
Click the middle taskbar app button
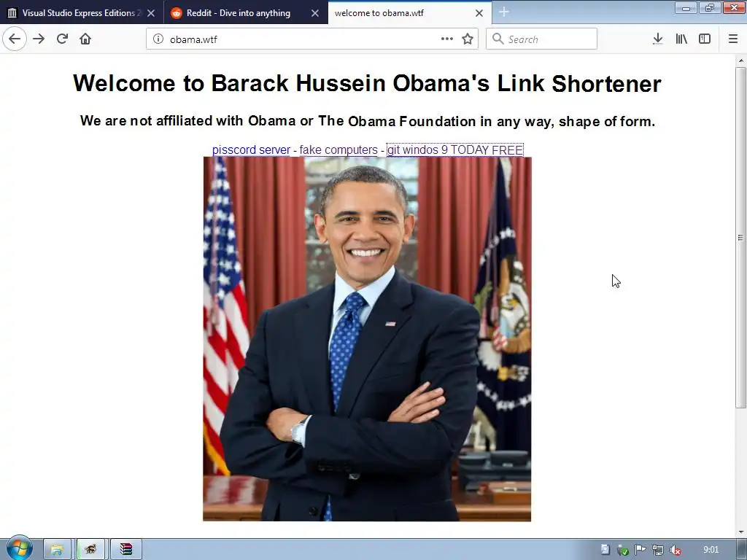tap(91, 550)
